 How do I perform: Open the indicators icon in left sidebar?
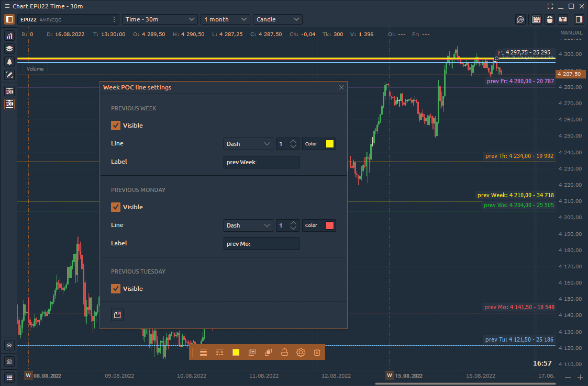coord(9,36)
